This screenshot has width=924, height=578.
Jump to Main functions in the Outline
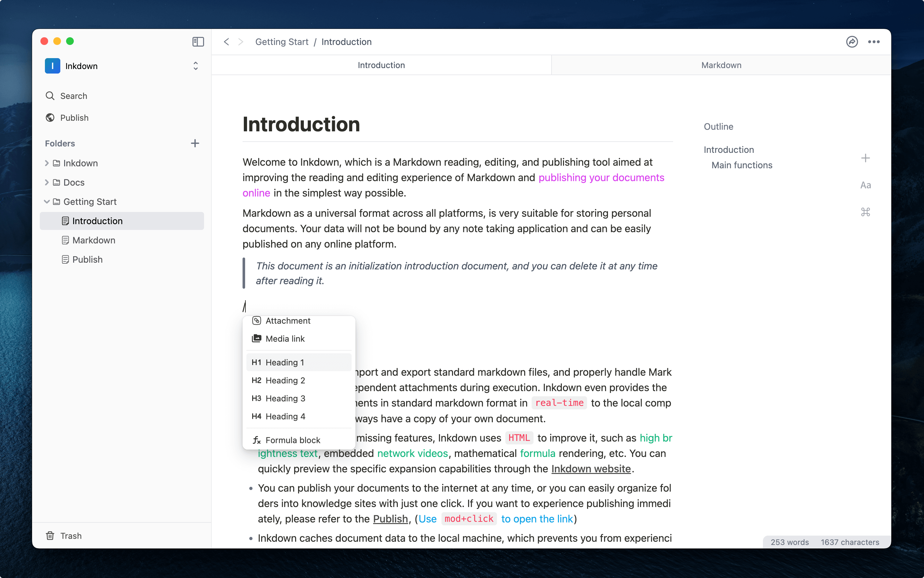[741, 165]
